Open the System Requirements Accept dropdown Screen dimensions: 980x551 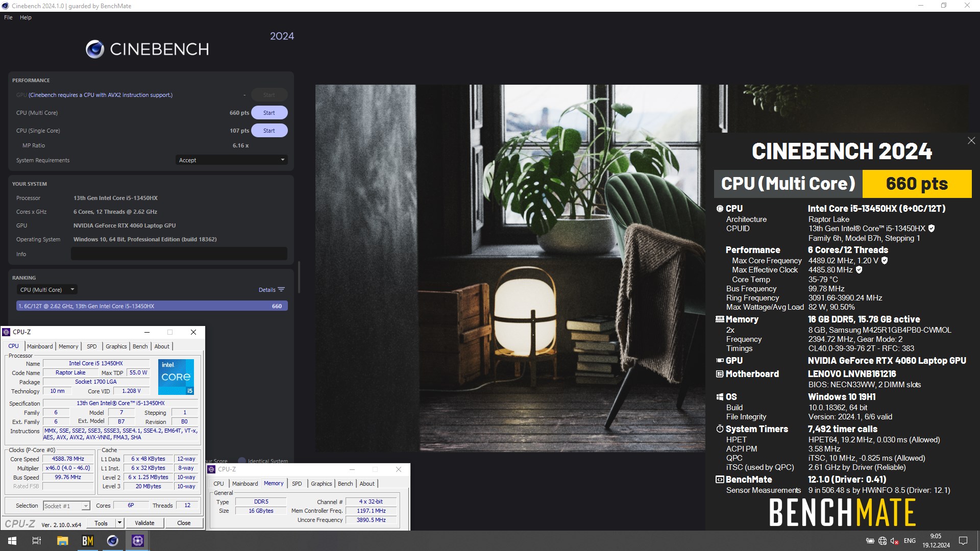pyautogui.click(x=231, y=160)
